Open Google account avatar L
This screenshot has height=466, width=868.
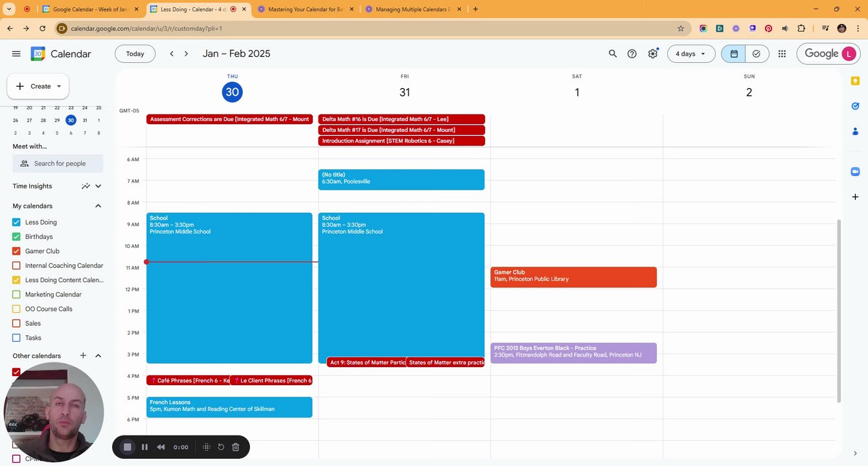(849, 54)
